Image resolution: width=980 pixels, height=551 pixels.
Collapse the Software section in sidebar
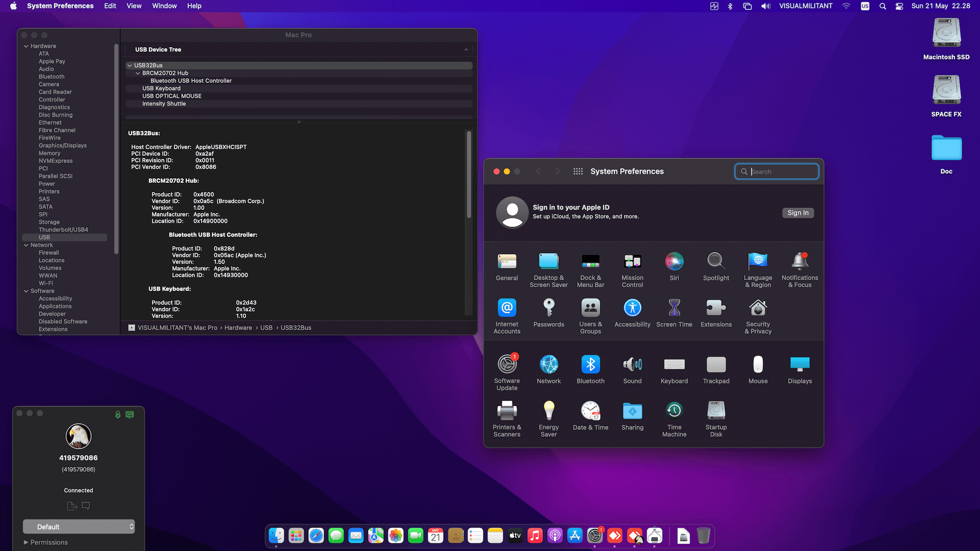pos(26,291)
